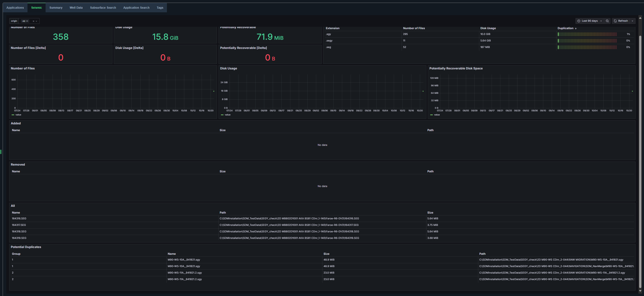Toggle the value series in Number of Files chart
Viewport: 644px width, 296px height.
click(x=16, y=115)
